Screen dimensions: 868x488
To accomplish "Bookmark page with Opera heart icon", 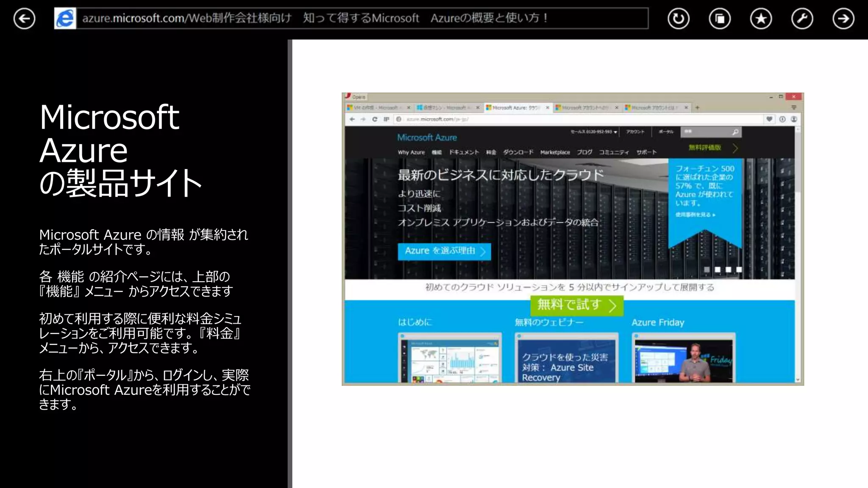I will point(769,119).
